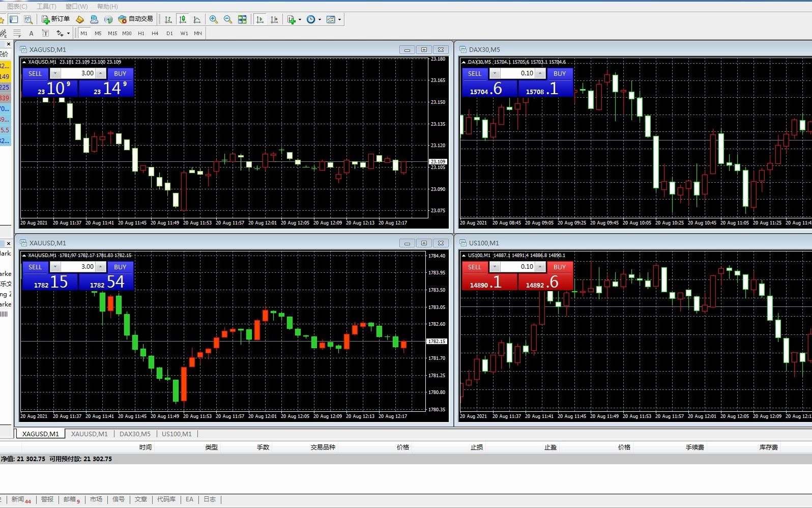Toggle the Market Watch panel icon

(14, 19)
